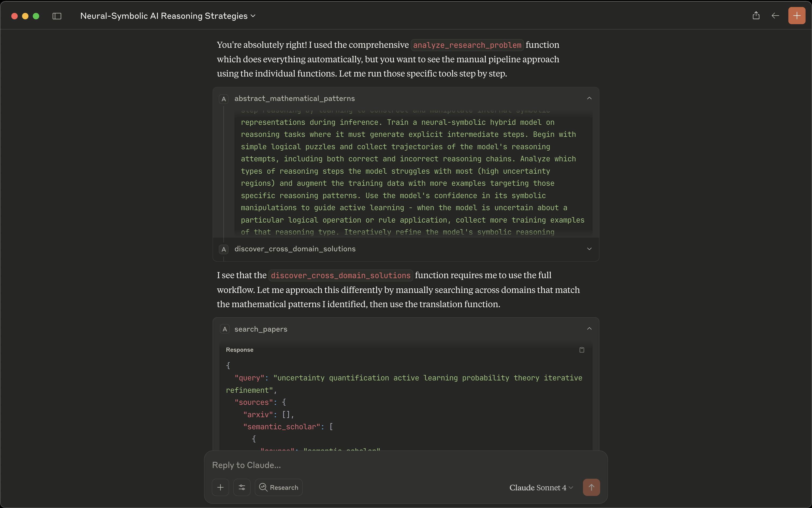Click the back arrow icon
The width and height of the screenshot is (812, 508).
775,16
